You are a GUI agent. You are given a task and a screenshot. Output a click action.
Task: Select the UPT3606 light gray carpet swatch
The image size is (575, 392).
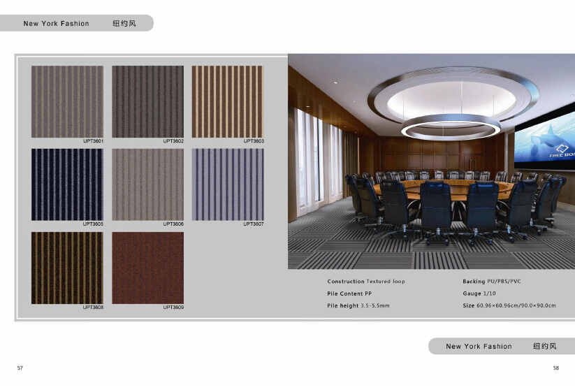pyautogui.click(x=147, y=184)
